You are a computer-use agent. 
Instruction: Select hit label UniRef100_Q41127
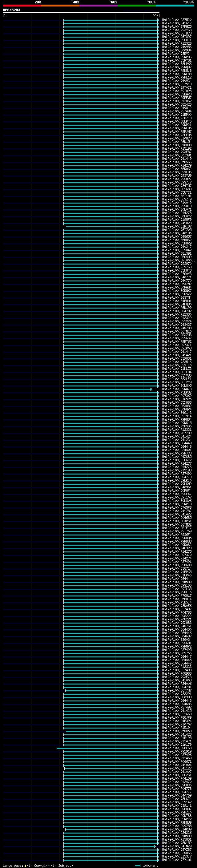176,769
